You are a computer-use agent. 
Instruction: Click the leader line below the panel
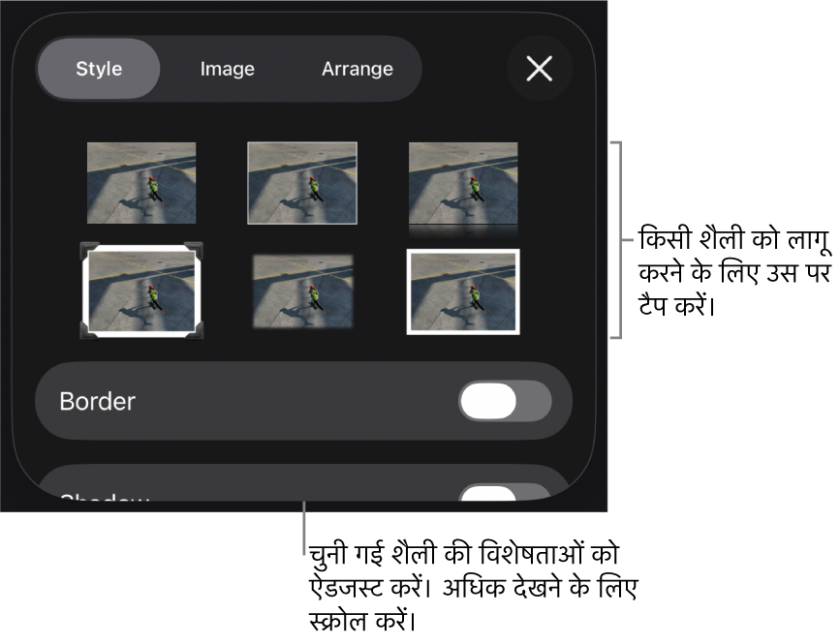pyautogui.click(x=304, y=528)
